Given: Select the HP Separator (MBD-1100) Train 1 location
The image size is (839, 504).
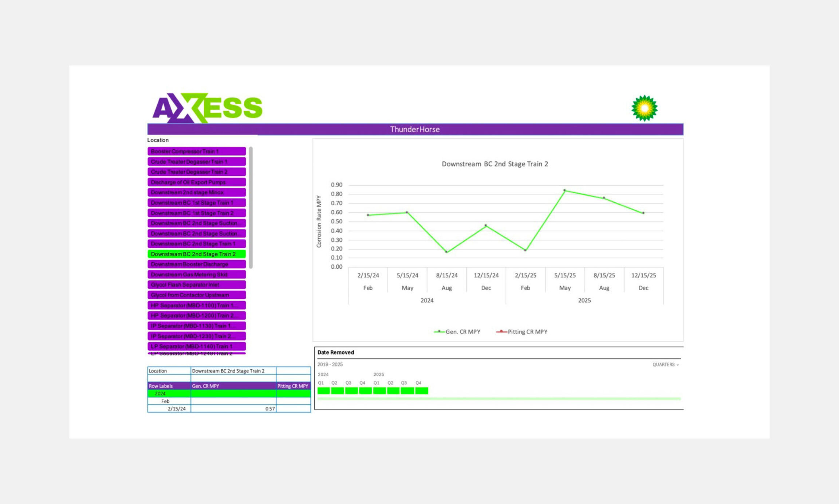Looking at the screenshot, I should tap(197, 306).
